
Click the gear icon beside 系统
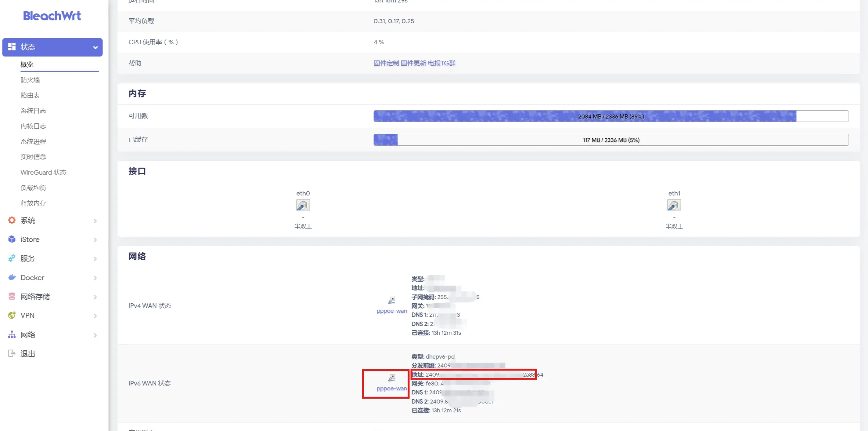click(12, 220)
